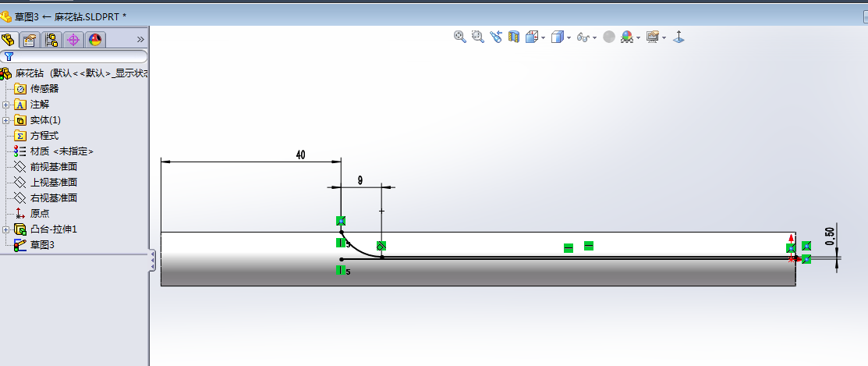The height and width of the screenshot is (366, 868).
Task: Click the feature tree filter field
Action: tap(78, 56)
